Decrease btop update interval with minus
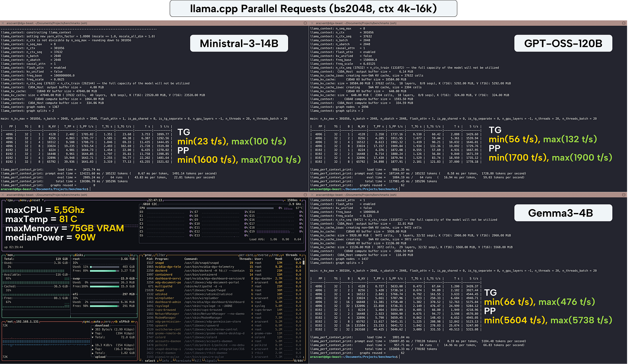Image resolution: width=631 pixels, height=364 pixels. [x=285, y=200]
